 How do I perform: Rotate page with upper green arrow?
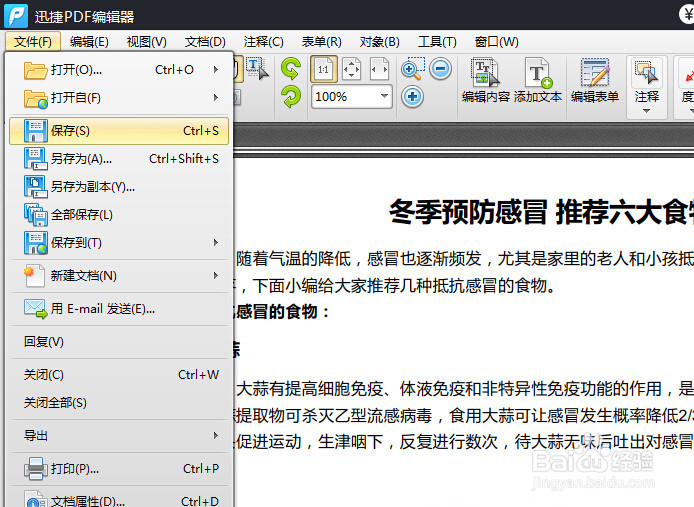coord(291,69)
